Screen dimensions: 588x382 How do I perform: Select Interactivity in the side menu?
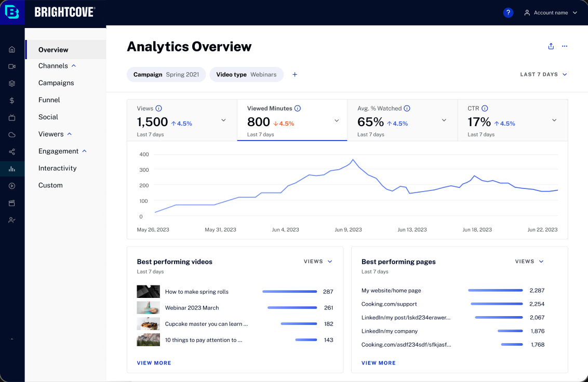pyautogui.click(x=57, y=168)
